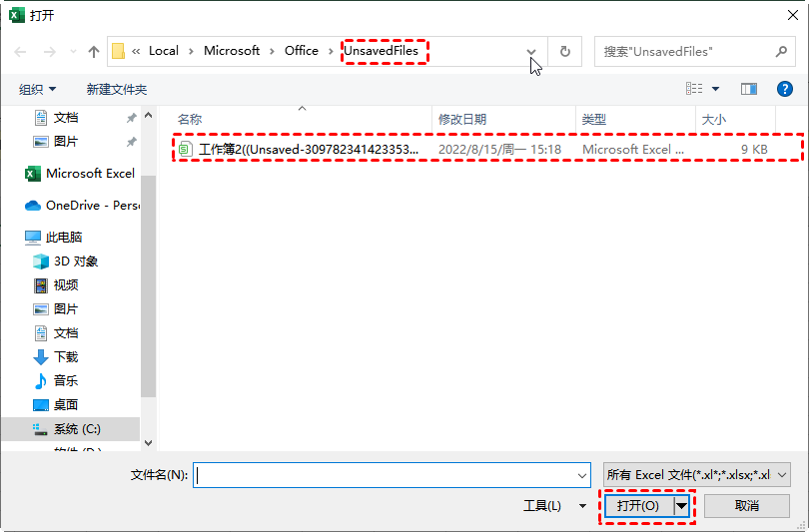The height and width of the screenshot is (532, 809).
Task: Select Microsoft Excel in the sidebar
Action: click(89, 173)
